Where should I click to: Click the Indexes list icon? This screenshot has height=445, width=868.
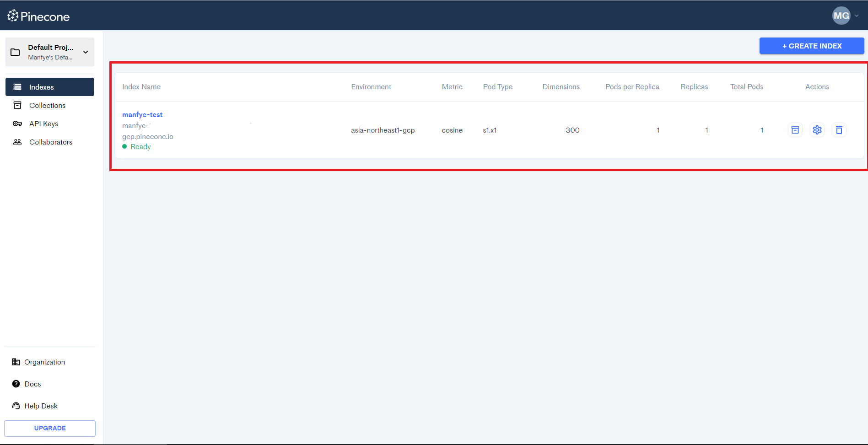click(x=17, y=87)
